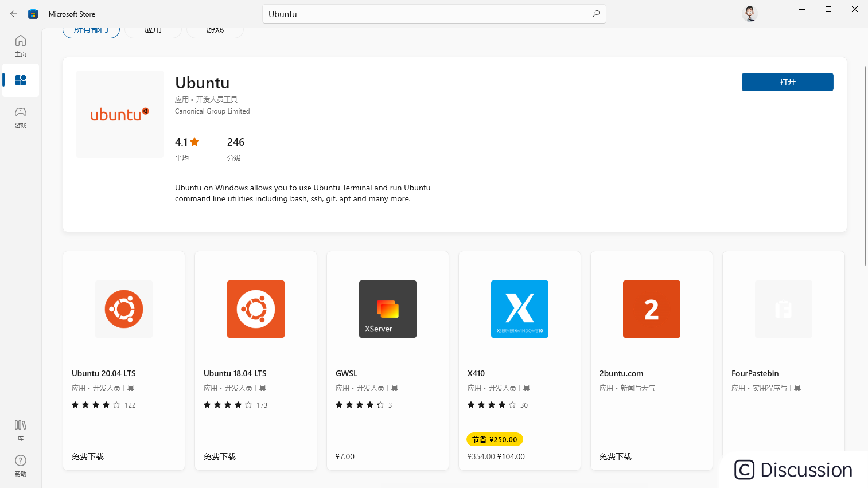Click the Ubuntu 18.04 LTS title
The image size is (868, 488).
[x=235, y=373]
